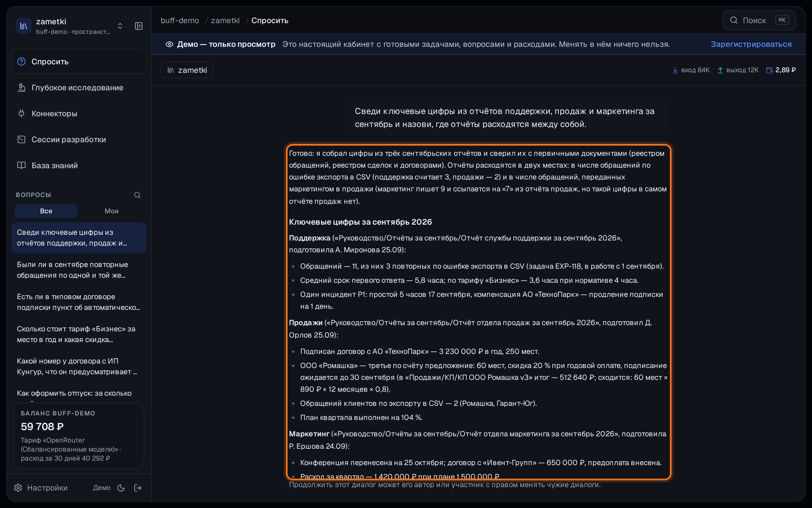The height and width of the screenshot is (508, 812).
Task: Select the Все questions tab
Action: pyautogui.click(x=46, y=211)
